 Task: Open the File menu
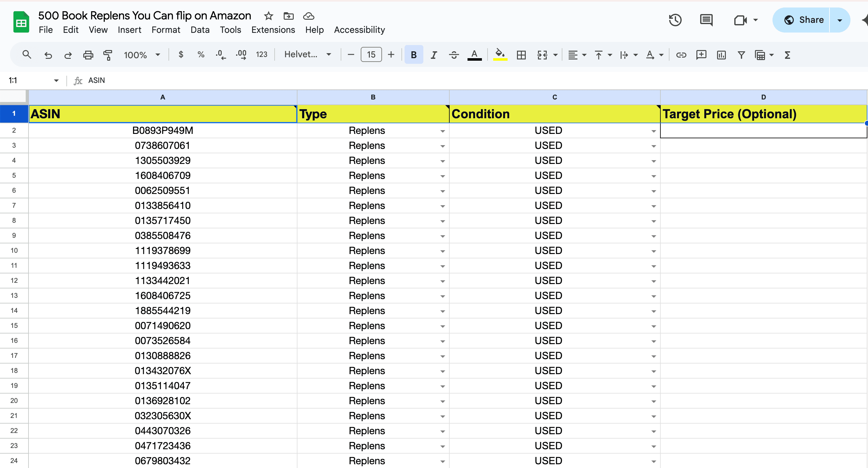tap(45, 30)
